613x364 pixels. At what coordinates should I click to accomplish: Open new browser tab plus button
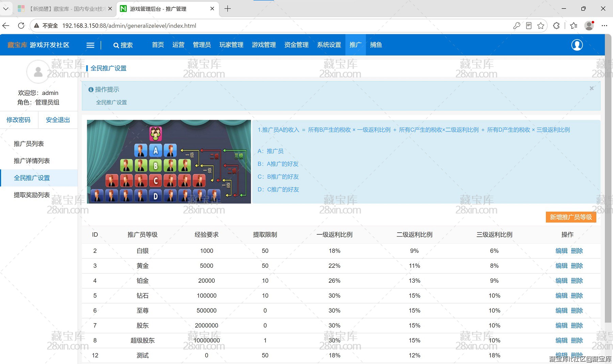pyautogui.click(x=228, y=9)
